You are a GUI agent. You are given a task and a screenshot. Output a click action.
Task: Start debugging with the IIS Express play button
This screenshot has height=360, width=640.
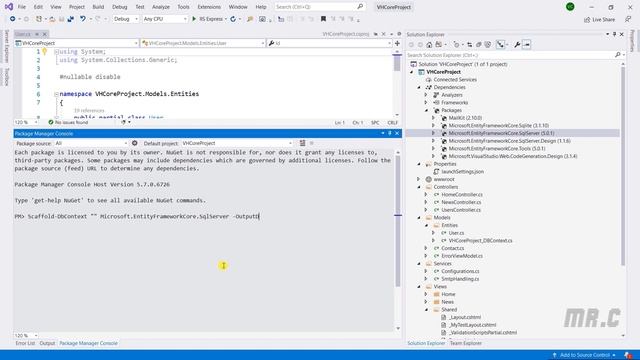(x=194, y=19)
